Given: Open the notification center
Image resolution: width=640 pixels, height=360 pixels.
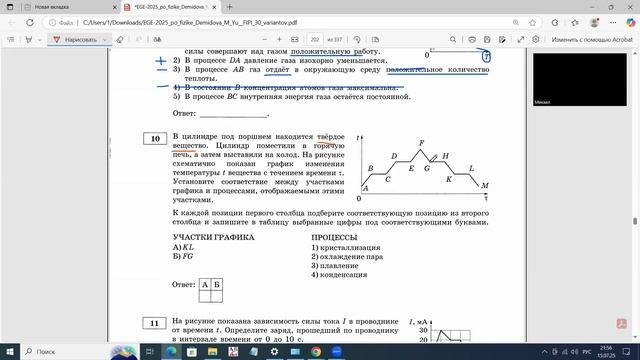Looking at the screenshot, I should coord(627,351).
